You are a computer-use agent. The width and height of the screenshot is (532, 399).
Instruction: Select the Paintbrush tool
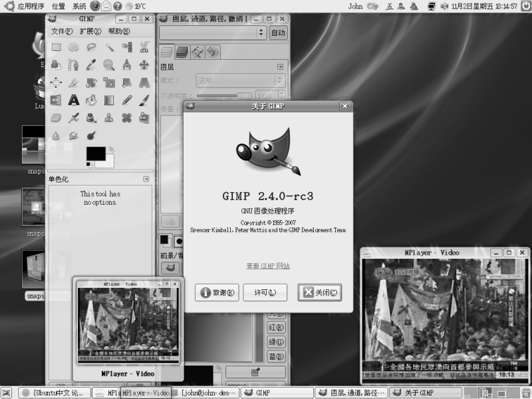click(144, 100)
